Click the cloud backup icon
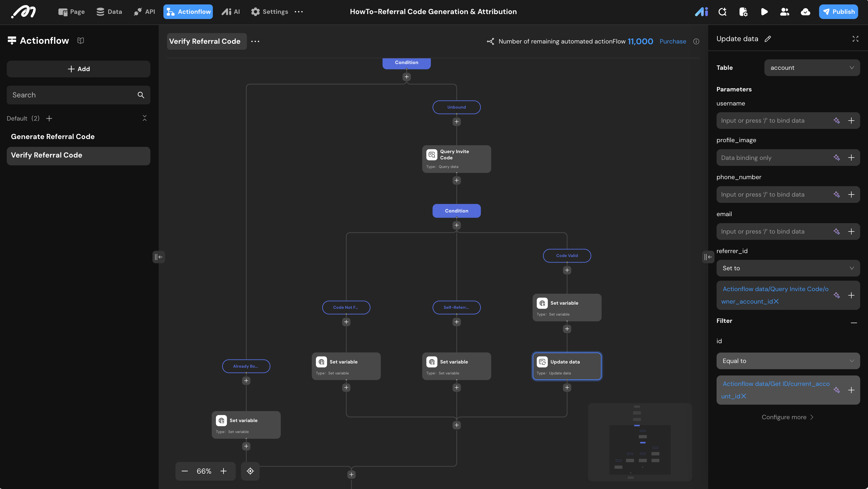Viewport: 868px width, 489px height. [x=805, y=12]
